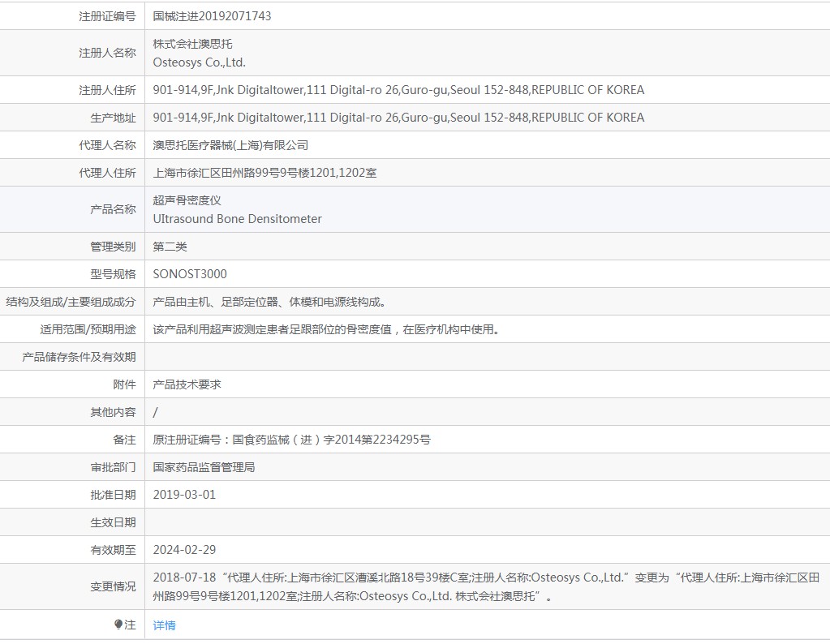
Task: Select composition text 产品由主机、足部定位器
Action: 269,302
